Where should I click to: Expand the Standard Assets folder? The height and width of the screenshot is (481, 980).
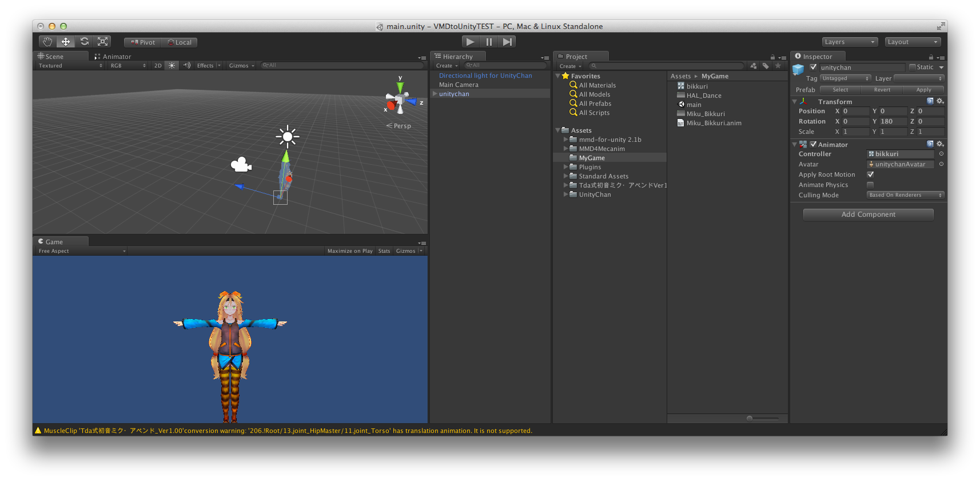(x=565, y=176)
